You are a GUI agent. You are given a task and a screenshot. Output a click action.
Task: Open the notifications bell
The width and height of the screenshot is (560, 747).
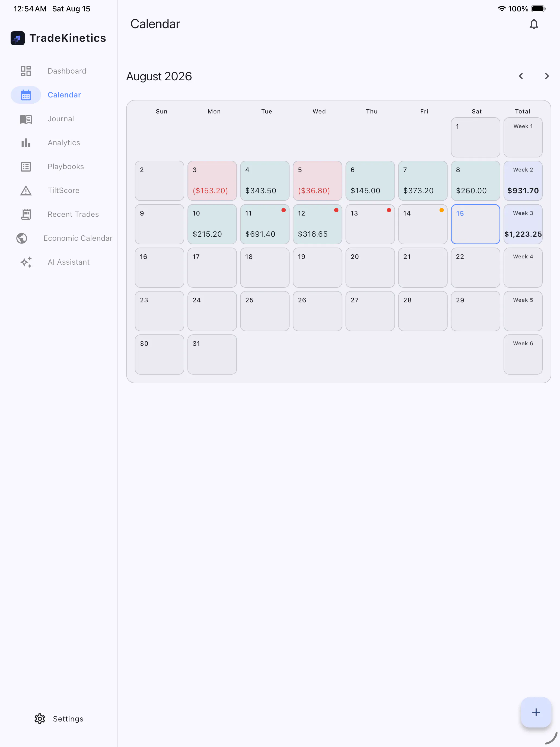(x=534, y=24)
